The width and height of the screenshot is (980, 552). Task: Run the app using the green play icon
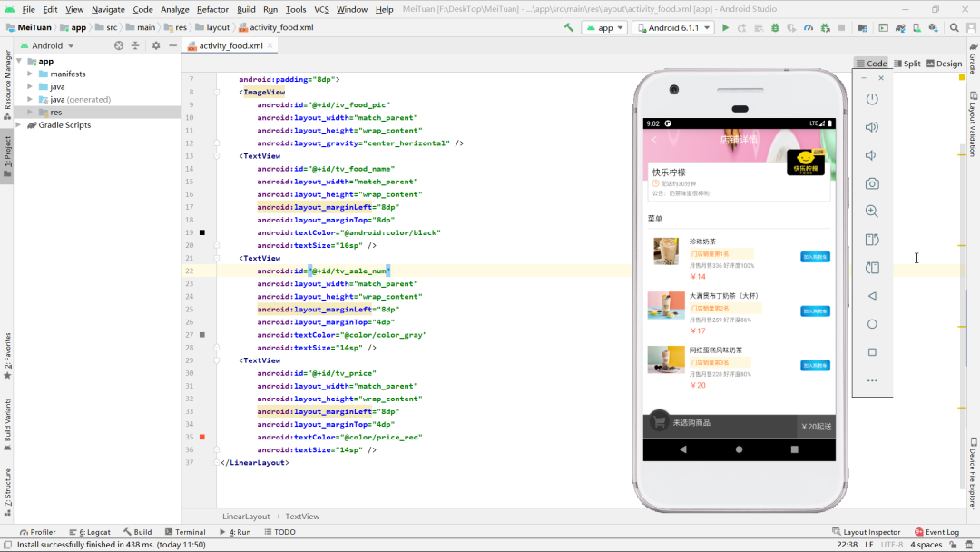(725, 27)
